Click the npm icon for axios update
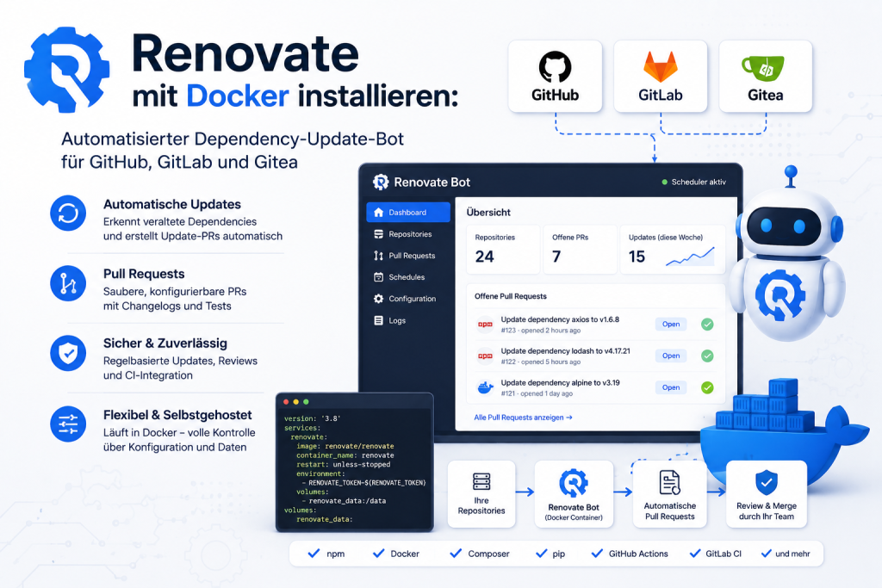 [x=485, y=325]
